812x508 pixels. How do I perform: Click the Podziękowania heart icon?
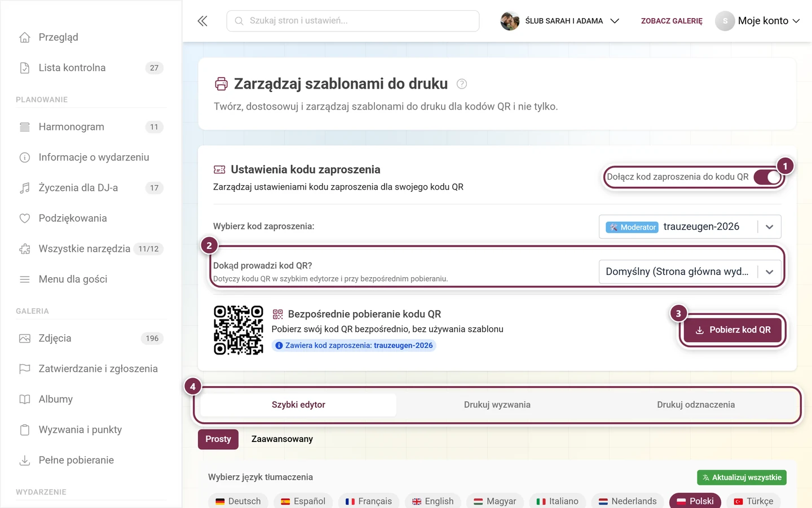pos(25,218)
